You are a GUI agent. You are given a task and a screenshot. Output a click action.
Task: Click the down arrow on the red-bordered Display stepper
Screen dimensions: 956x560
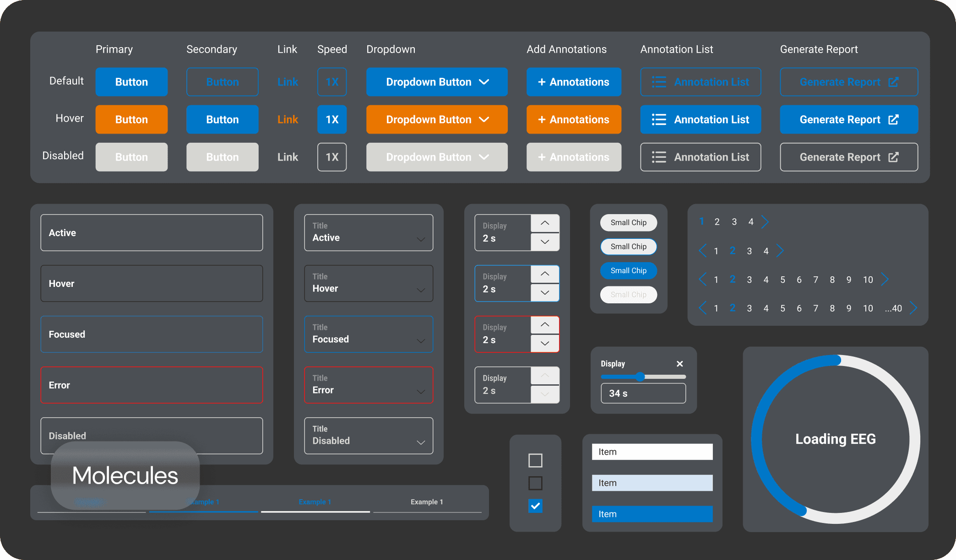point(545,343)
